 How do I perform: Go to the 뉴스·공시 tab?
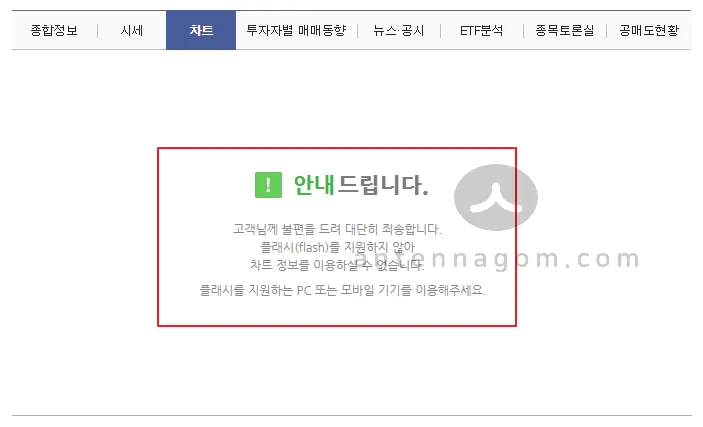399,30
